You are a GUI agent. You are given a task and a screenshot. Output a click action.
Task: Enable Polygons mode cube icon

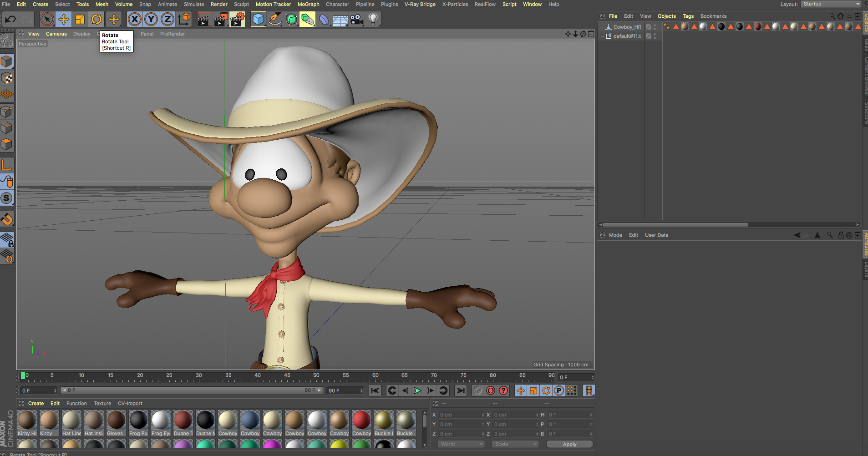click(x=7, y=144)
